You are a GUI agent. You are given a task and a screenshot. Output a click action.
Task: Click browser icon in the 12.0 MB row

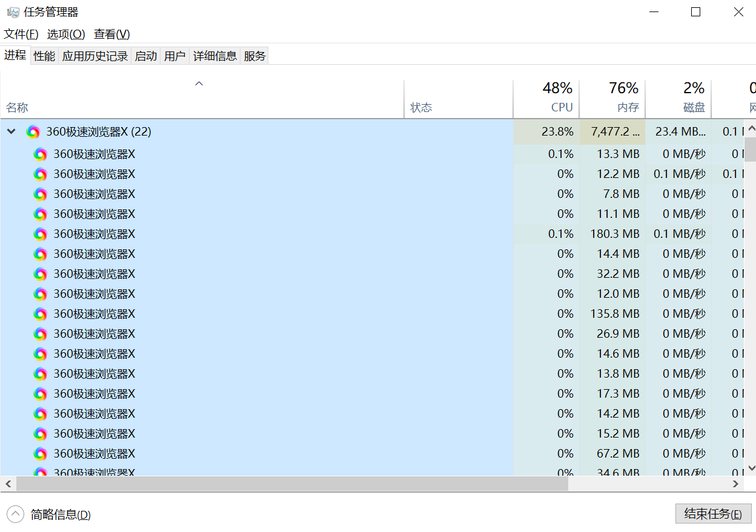(x=41, y=294)
